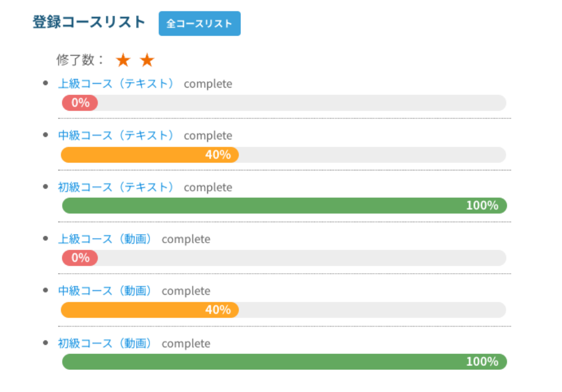The width and height of the screenshot is (562, 392).
Task: Click the second orange completion star
Action: coord(147,60)
